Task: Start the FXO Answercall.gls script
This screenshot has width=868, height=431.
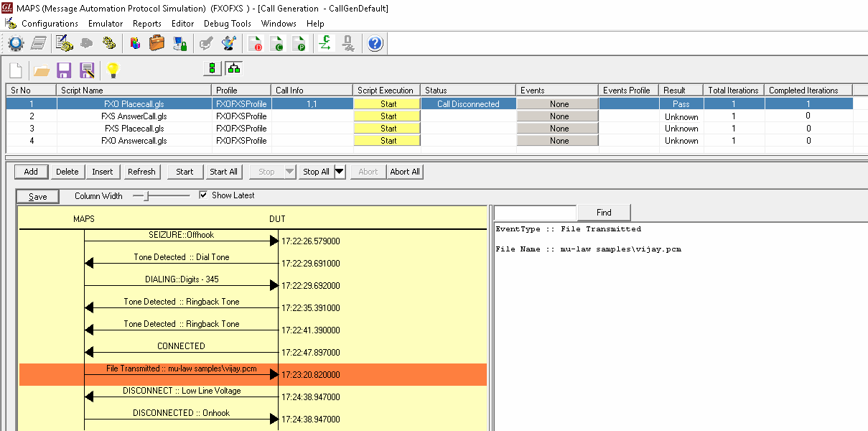Action: pos(388,141)
